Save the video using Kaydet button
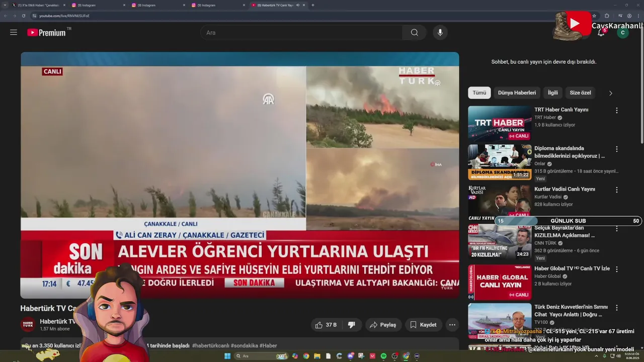The height and width of the screenshot is (362, 644). [423, 325]
